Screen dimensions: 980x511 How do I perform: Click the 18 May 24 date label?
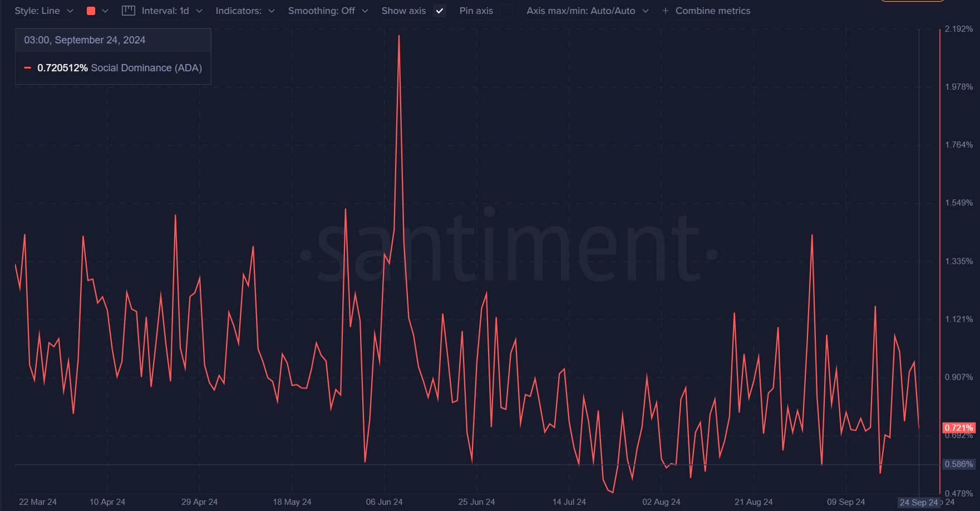click(x=292, y=502)
